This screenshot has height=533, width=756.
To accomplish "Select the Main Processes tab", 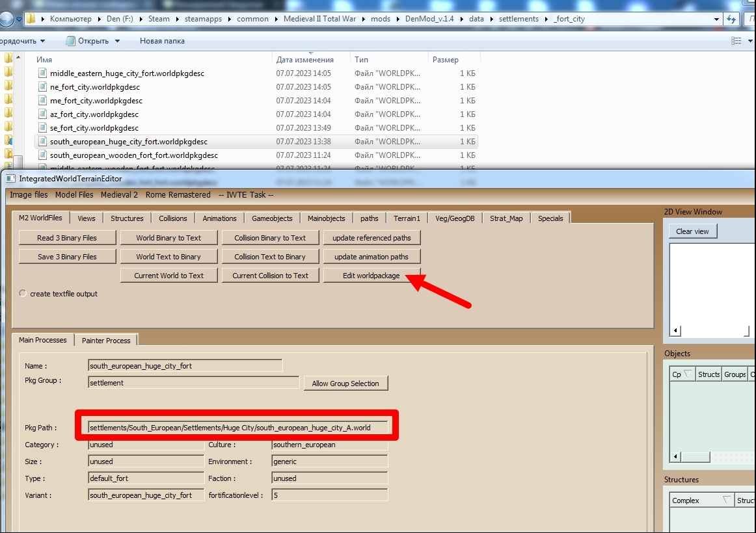I will click(42, 340).
